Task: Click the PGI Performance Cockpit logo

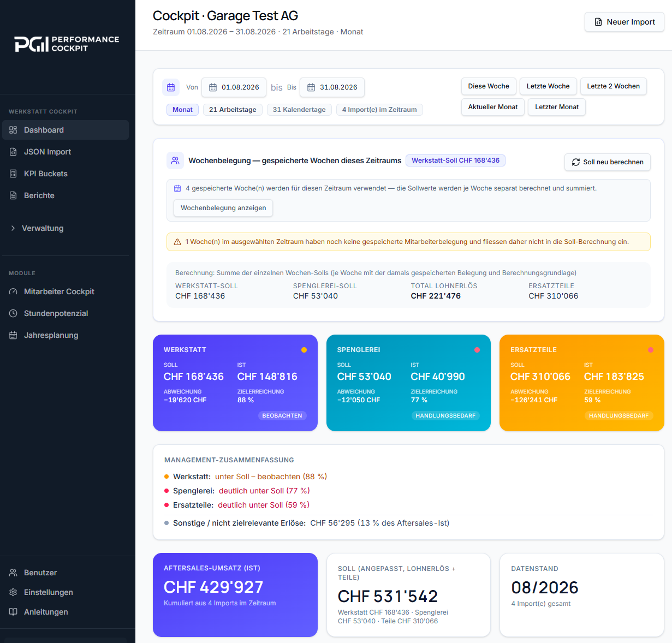Action: tap(67, 44)
